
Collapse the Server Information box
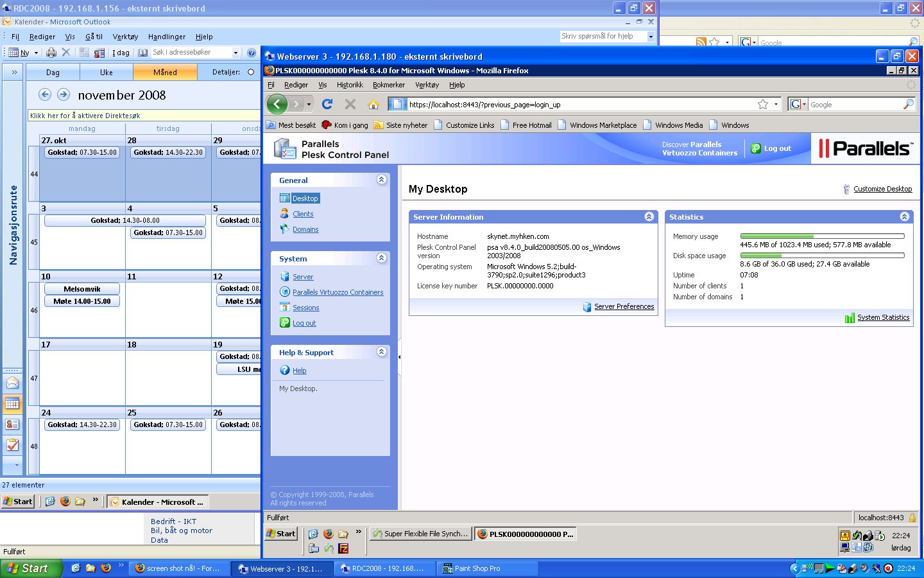point(649,217)
